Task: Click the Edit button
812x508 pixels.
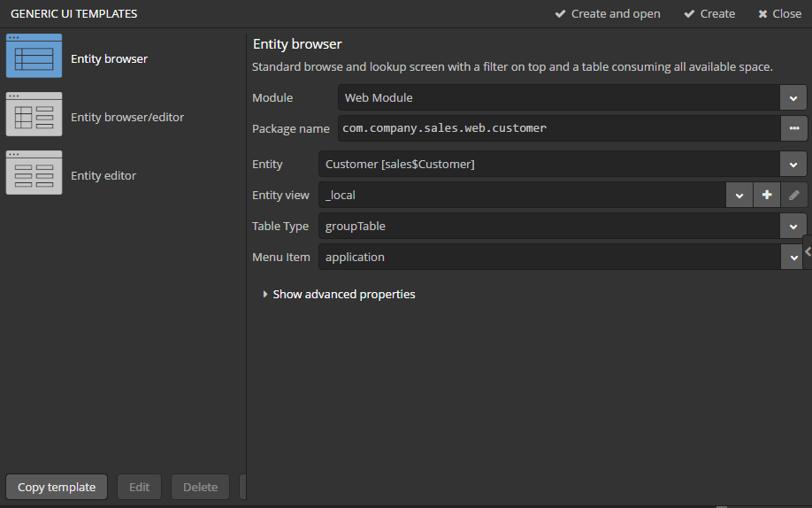Action: coord(139,487)
